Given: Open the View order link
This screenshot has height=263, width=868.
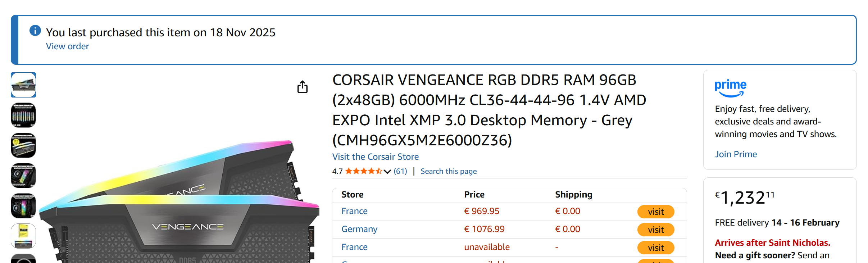Looking at the screenshot, I should [x=67, y=46].
